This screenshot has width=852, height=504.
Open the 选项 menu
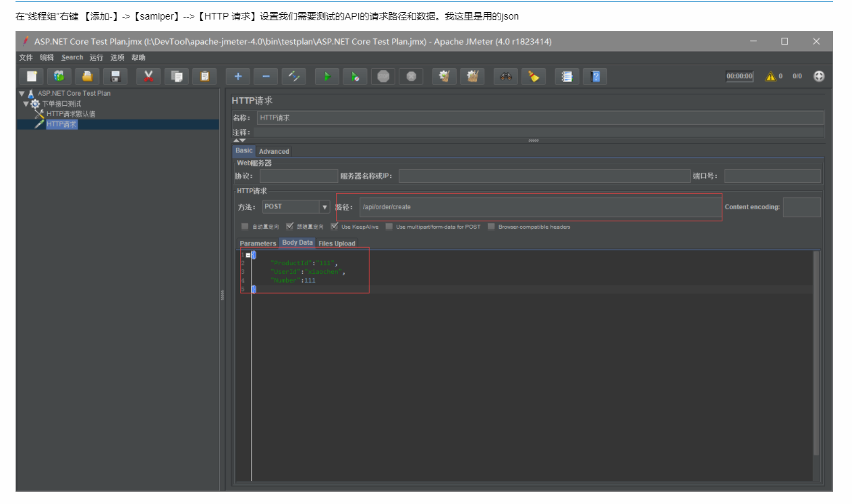(117, 57)
